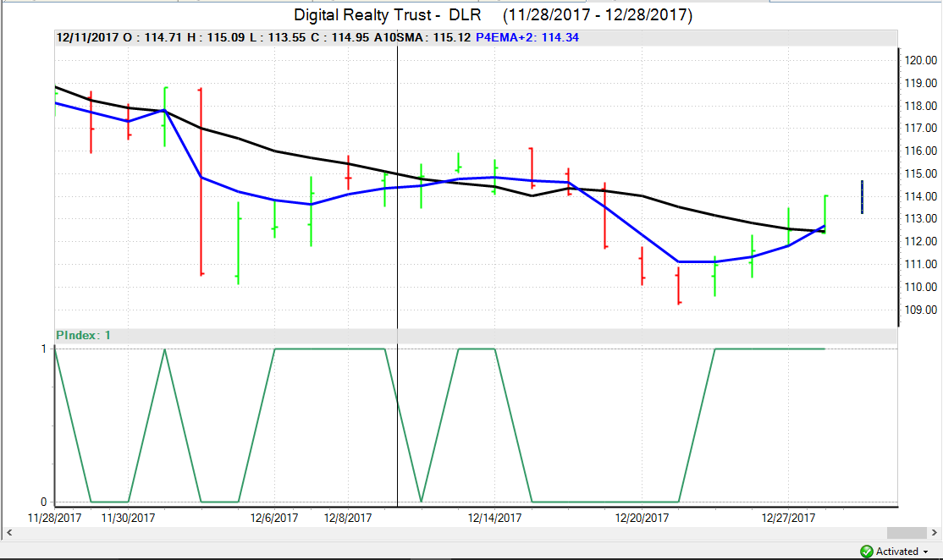Screen dimensions: 943x560
Task: Click the 11/28/2017 date axis label
Action: coord(55,518)
